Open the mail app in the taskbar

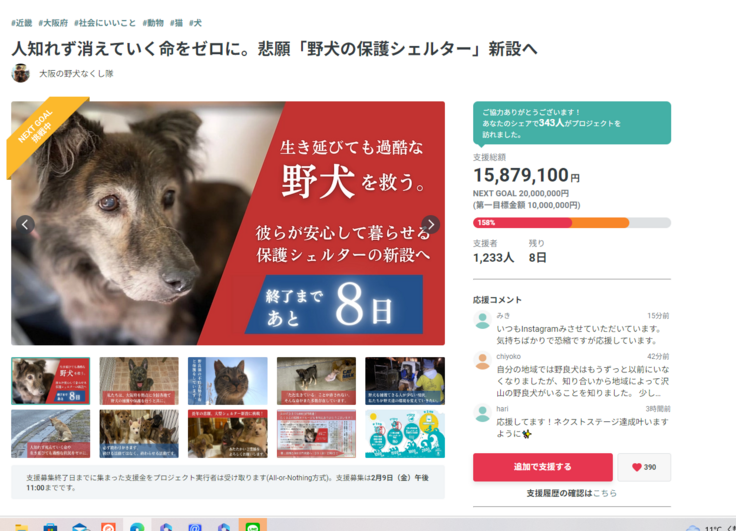point(80,527)
